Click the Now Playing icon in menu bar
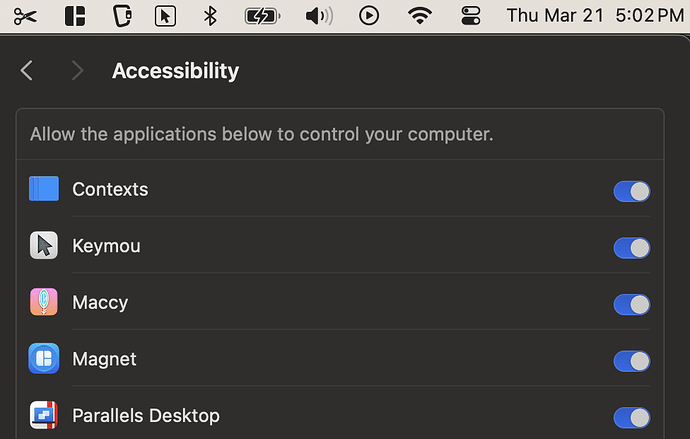 369,16
